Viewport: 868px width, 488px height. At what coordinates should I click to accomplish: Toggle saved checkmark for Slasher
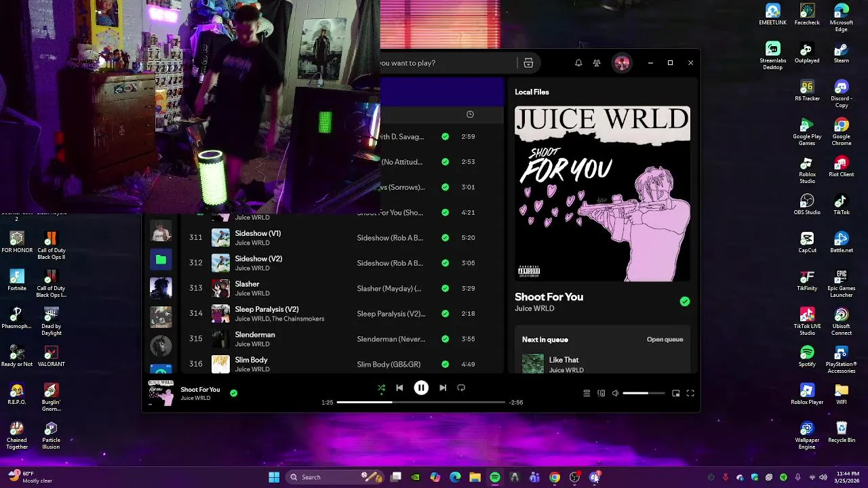[445, 288]
